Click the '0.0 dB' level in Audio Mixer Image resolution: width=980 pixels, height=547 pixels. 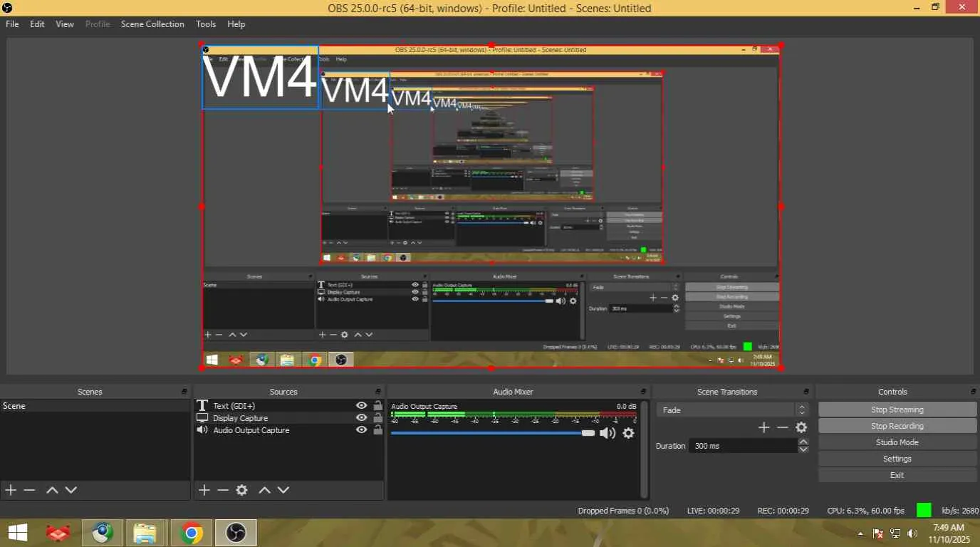tap(627, 407)
